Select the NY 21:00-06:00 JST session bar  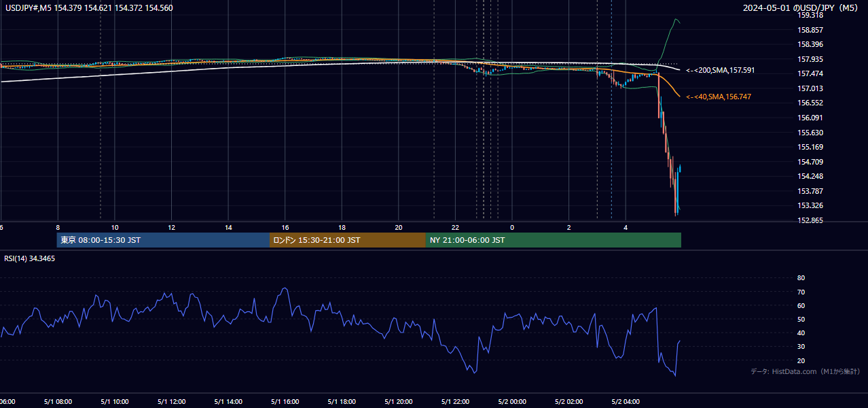553,240
